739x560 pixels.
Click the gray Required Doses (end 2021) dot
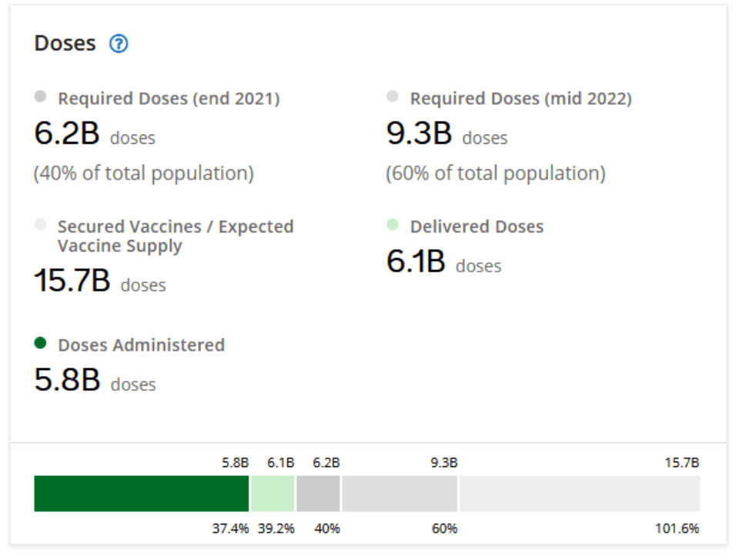point(41,97)
